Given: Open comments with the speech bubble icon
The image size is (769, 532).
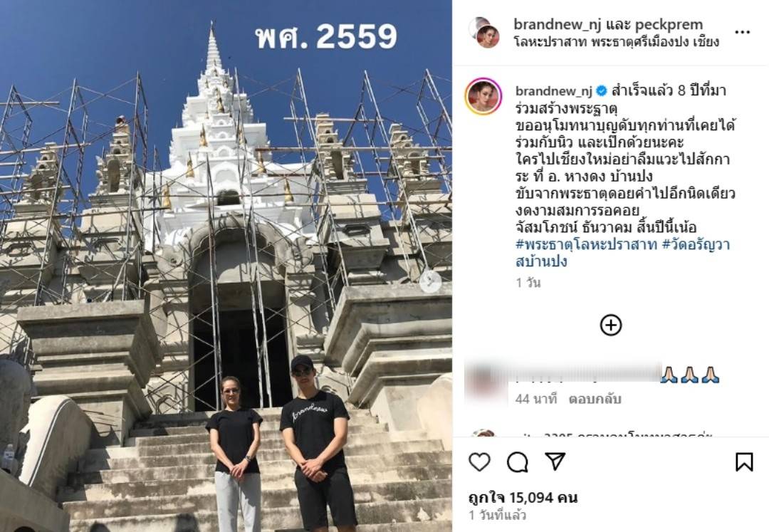Looking at the screenshot, I should pos(517,462).
